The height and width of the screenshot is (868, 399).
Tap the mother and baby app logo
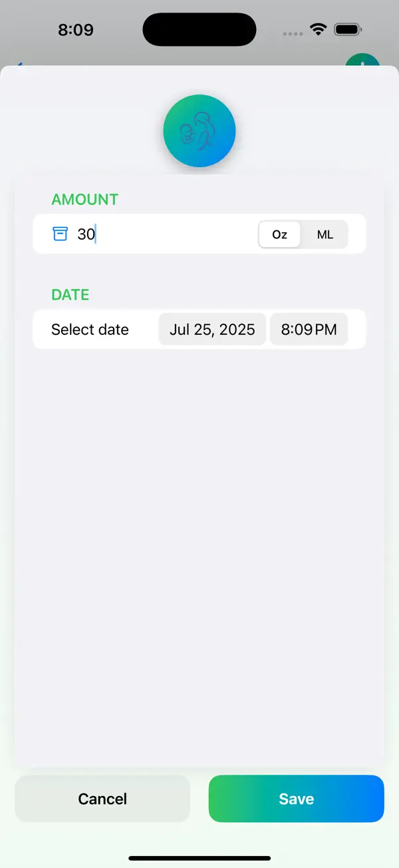(199, 131)
